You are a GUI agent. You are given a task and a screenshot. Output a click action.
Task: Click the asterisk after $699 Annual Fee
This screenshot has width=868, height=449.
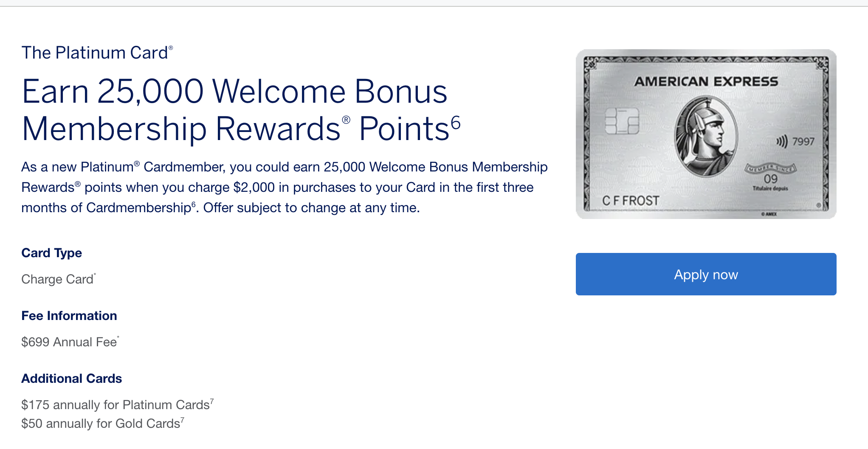pyautogui.click(x=118, y=337)
